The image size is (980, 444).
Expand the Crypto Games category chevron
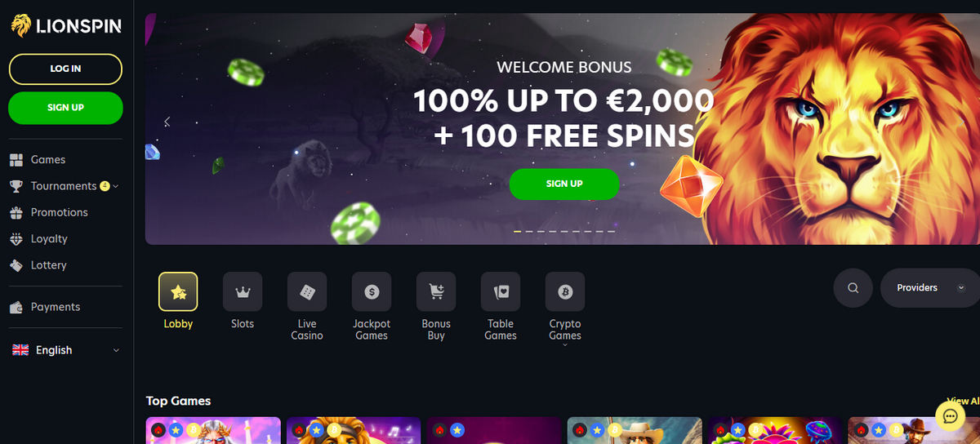tap(565, 345)
